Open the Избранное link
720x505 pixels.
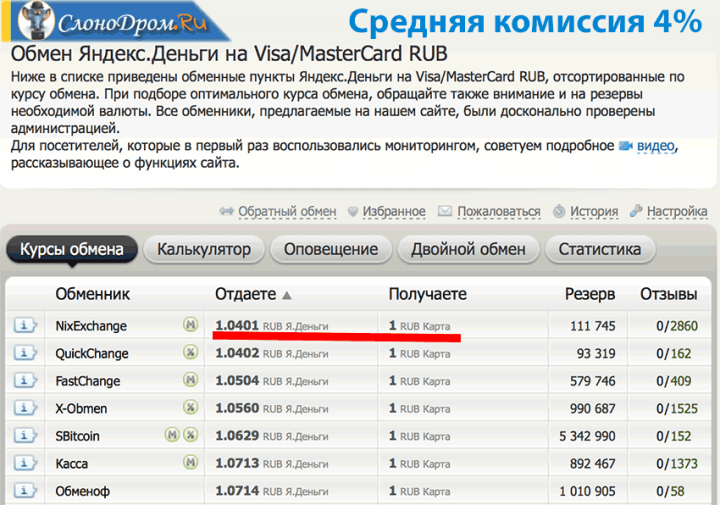394,212
